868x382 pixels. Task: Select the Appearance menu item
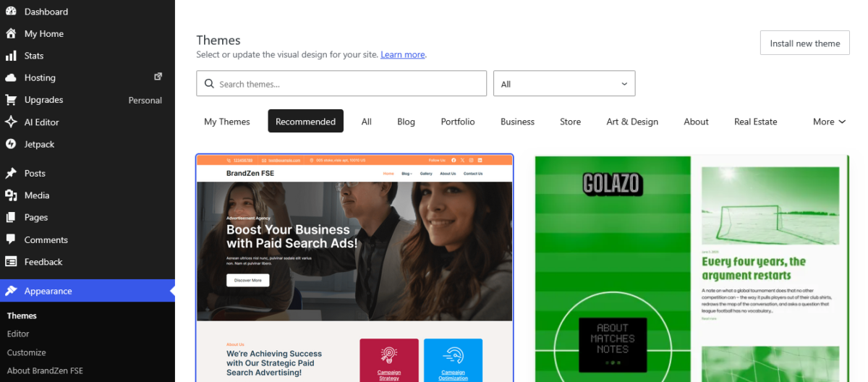coord(87,291)
